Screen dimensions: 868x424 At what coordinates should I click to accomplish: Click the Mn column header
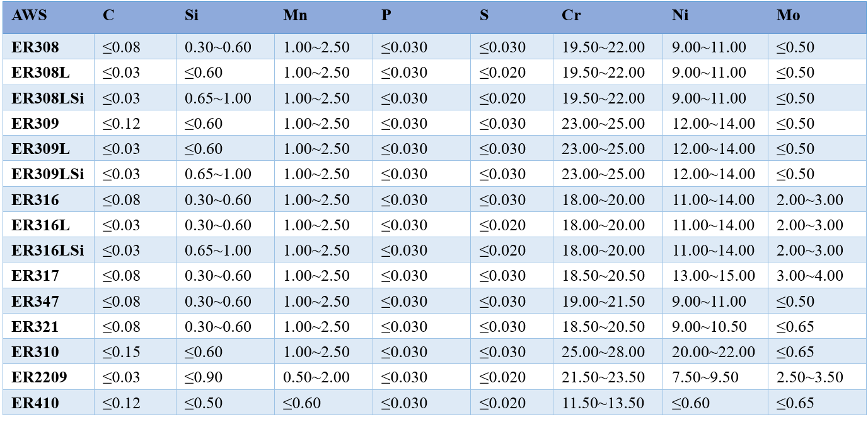(x=295, y=16)
